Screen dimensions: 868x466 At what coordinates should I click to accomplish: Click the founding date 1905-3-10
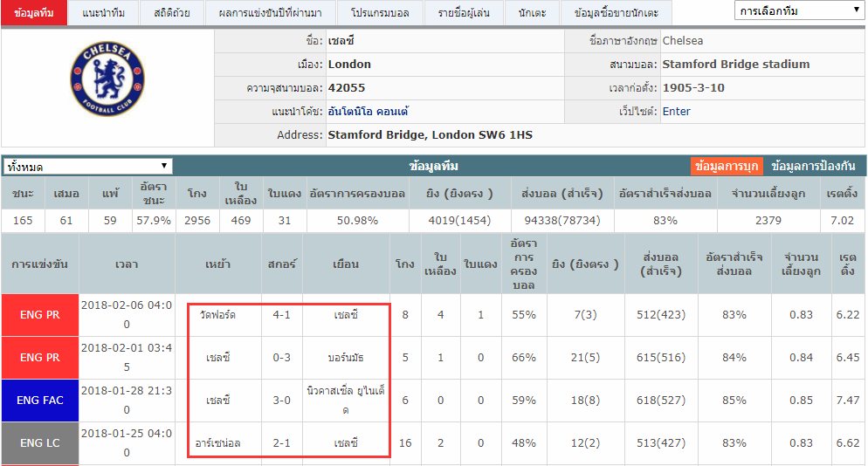tap(693, 87)
